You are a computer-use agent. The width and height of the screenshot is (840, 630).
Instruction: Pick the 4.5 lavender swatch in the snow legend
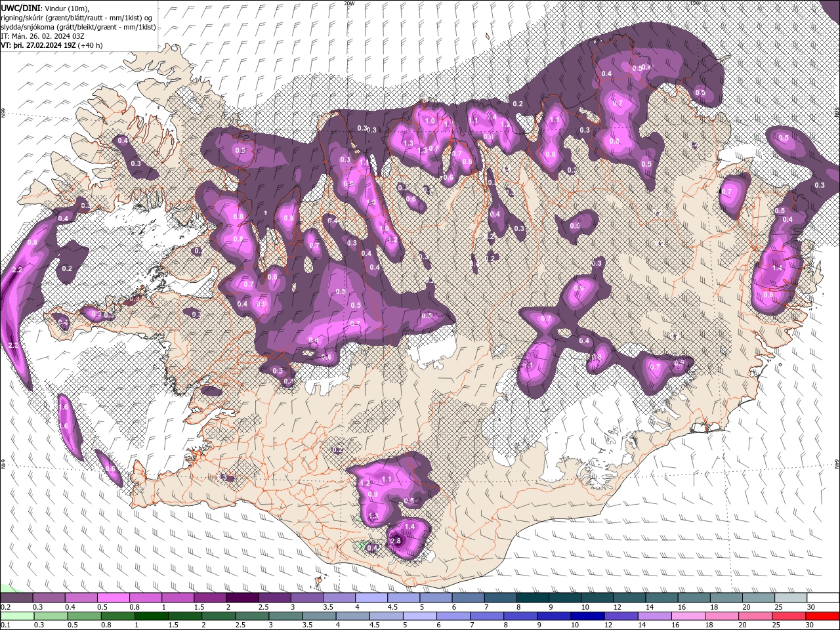pyautogui.click(x=404, y=598)
